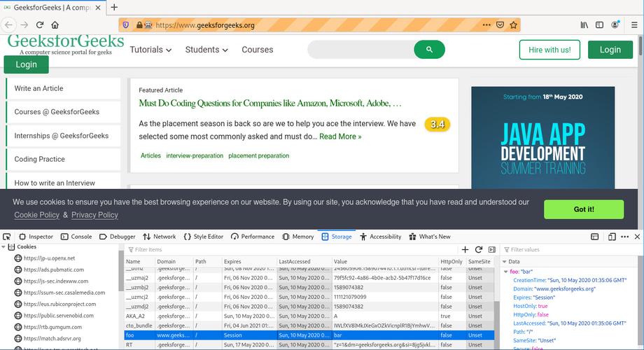Click the Hire with us! button
This screenshot has height=350, width=644.
(x=549, y=50)
